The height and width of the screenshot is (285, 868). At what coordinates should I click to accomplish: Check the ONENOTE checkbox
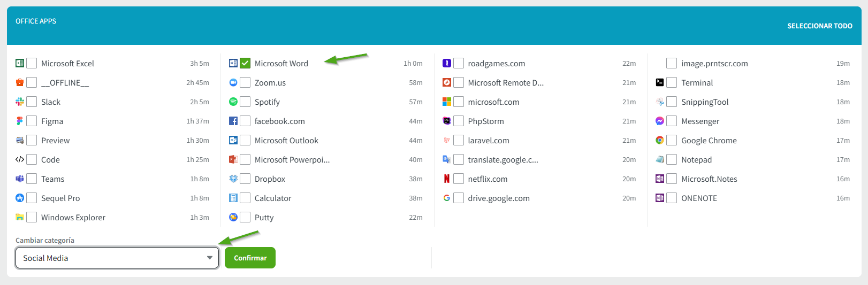[672, 198]
